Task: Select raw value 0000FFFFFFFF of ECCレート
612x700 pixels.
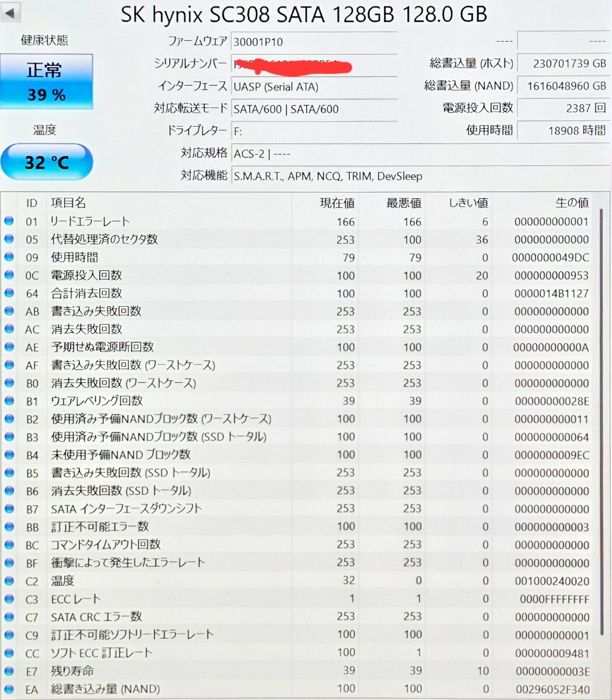Action: (555, 599)
